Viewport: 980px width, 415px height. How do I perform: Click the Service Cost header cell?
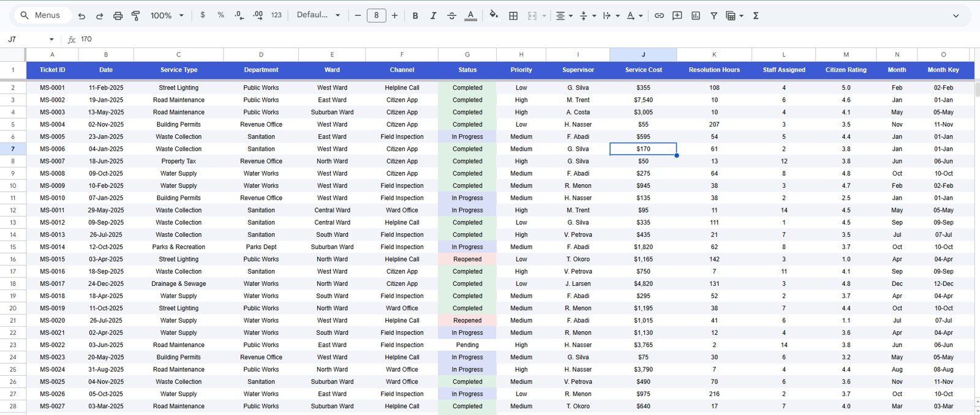(x=643, y=70)
